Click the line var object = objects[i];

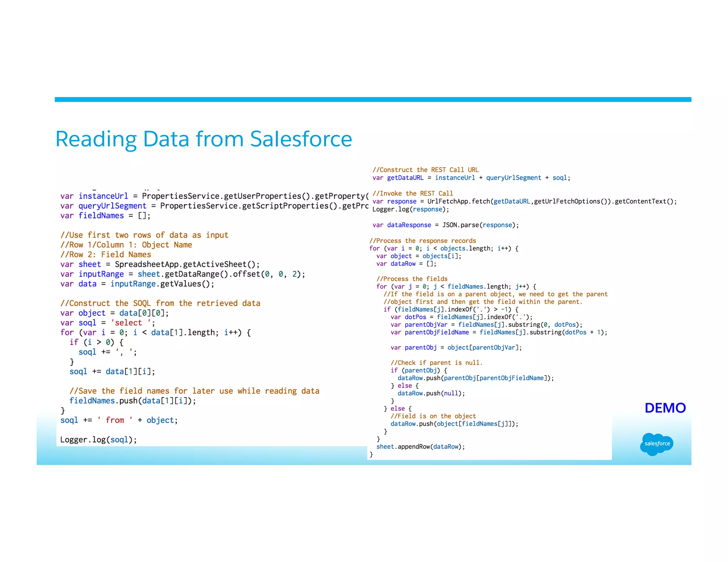pyautogui.click(x=419, y=256)
